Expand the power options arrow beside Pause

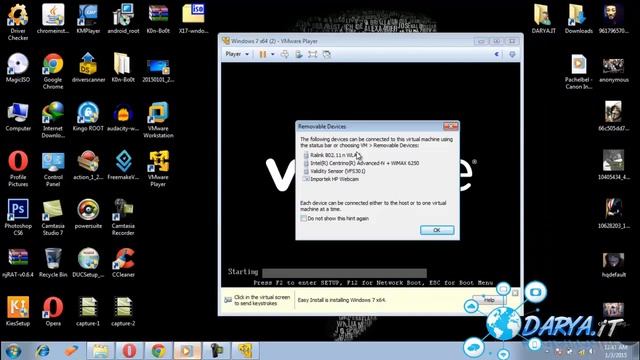(x=272, y=54)
